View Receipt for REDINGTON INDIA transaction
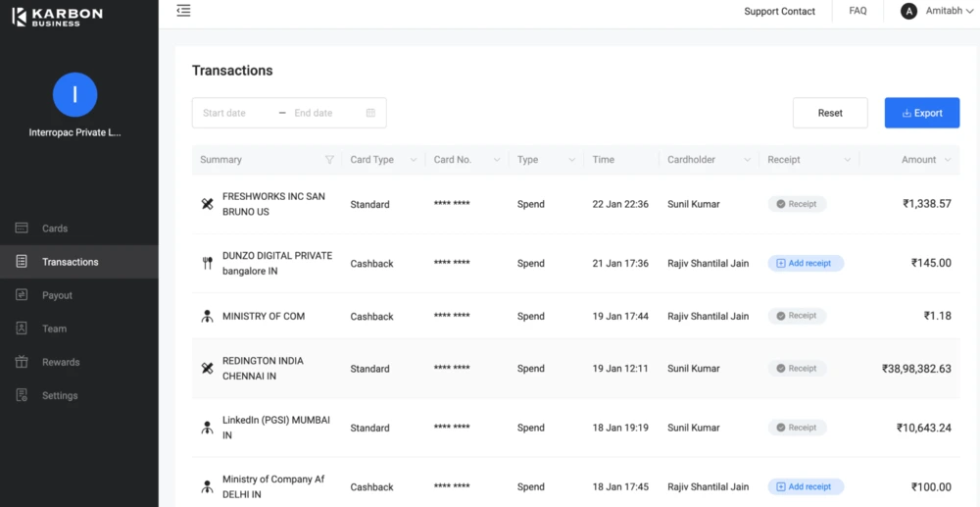The width and height of the screenshot is (980, 507). tap(797, 368)
